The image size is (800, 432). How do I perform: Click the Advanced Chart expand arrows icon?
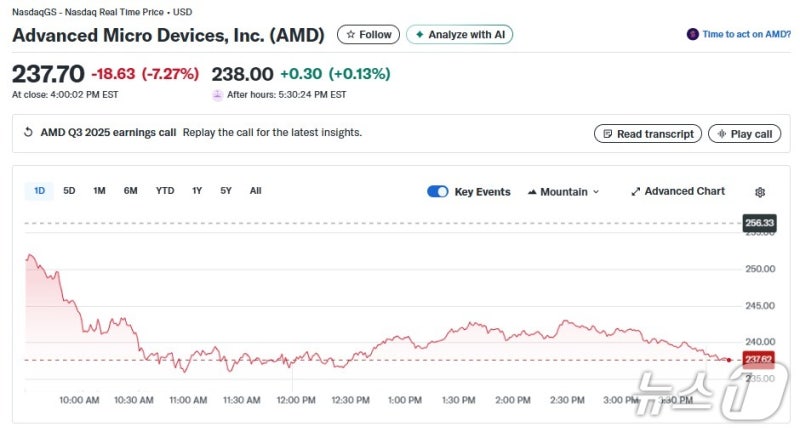636,192
